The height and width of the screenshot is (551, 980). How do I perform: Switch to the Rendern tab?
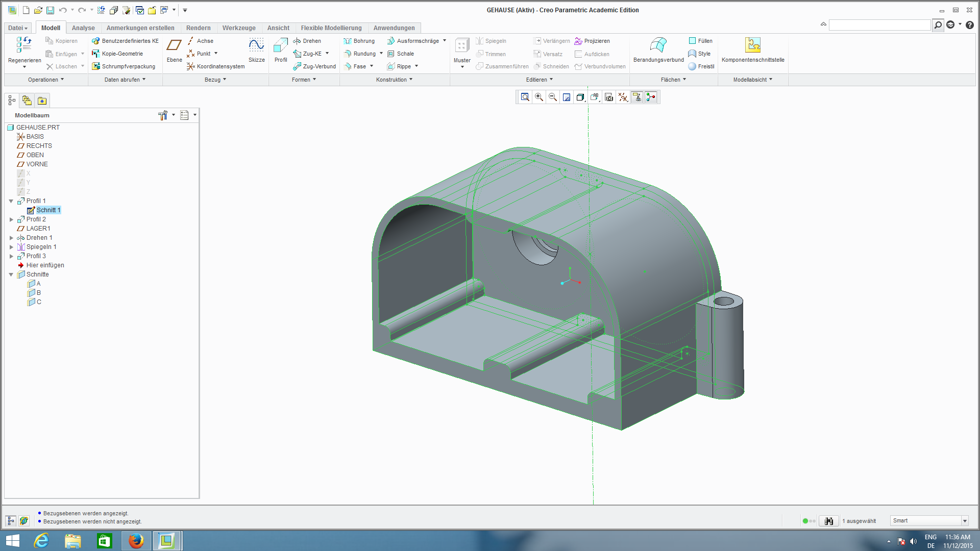click(x=199, y=28)
